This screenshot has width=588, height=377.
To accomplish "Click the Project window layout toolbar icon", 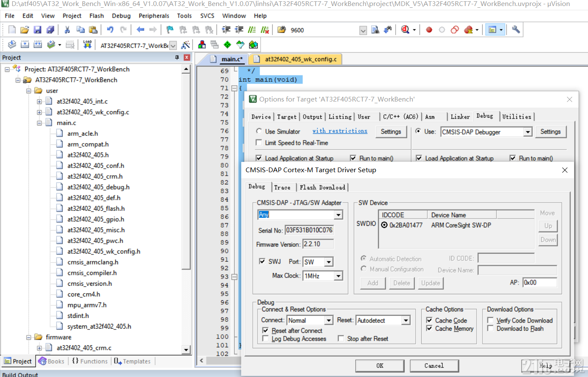I will click(492, 30).
